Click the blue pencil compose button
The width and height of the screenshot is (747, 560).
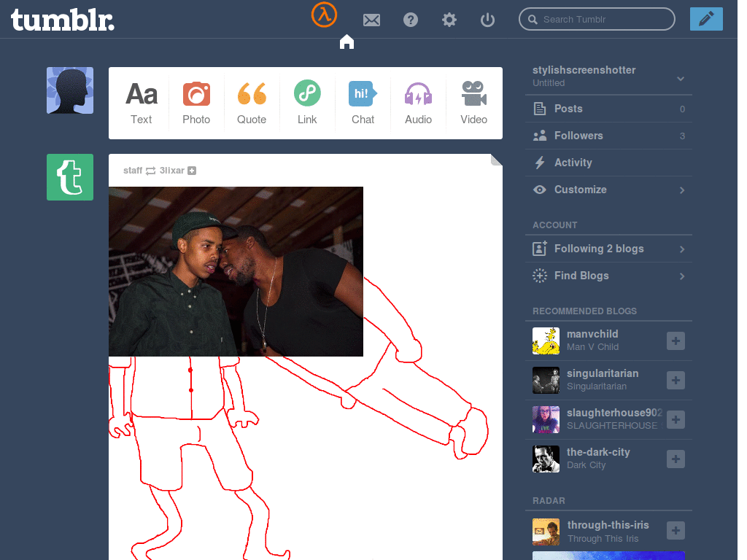(x=706, y=19)
